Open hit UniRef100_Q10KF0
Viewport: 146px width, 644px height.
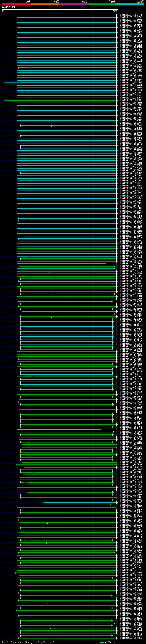pos(131,27)
